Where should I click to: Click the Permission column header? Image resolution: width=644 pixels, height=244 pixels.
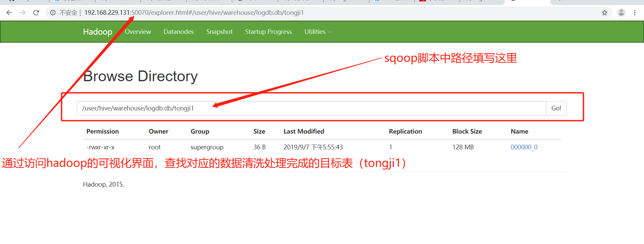click(x=103, y=131)
